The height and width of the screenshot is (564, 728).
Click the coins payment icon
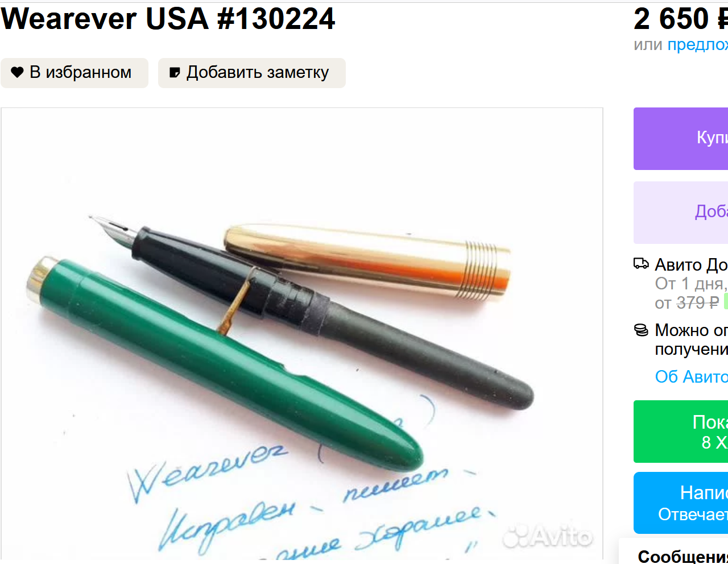[642, 330]
